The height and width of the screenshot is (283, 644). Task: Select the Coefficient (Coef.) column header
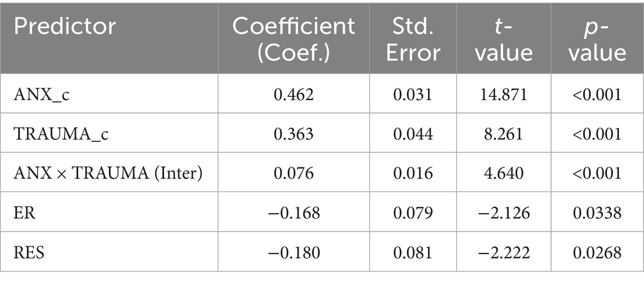coord(293,39)
